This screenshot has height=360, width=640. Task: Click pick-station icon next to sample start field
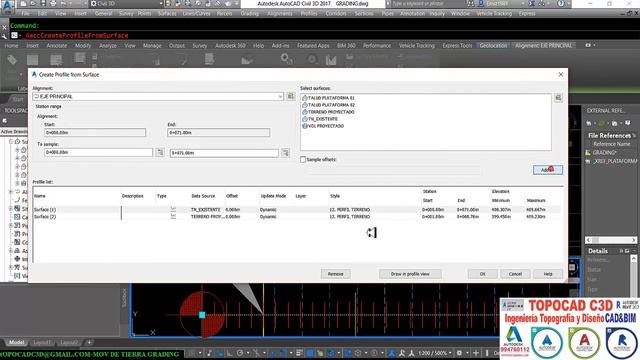[x=160, y=152]
